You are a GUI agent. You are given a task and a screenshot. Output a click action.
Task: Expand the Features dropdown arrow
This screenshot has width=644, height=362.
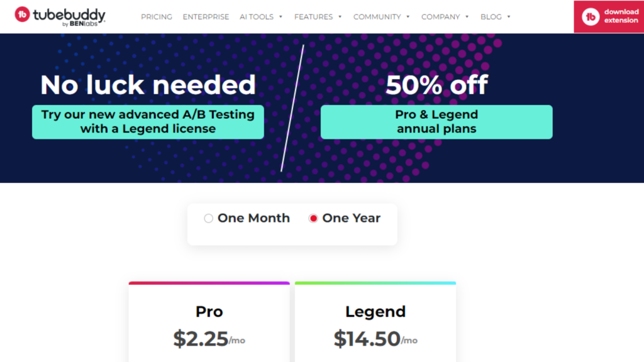pyautogui.click(x=340, y=17)
